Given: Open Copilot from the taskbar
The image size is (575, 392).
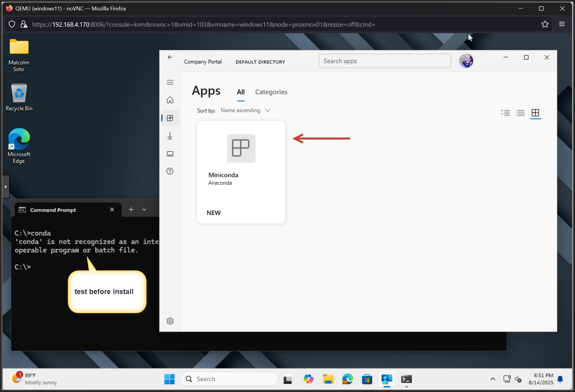Looking at the screenshot, I should (x=309, y=379).
